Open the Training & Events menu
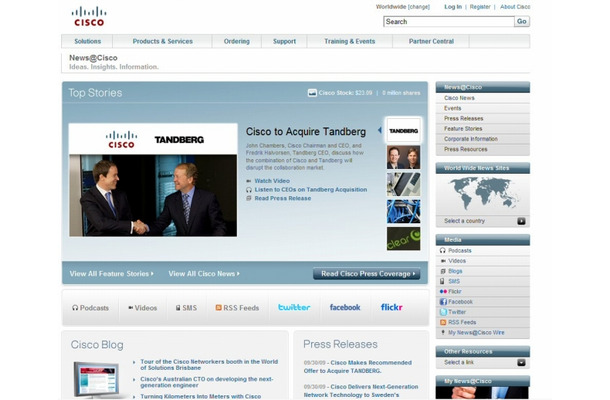Screen dimensions: 610x400 (x=350, y=41)
